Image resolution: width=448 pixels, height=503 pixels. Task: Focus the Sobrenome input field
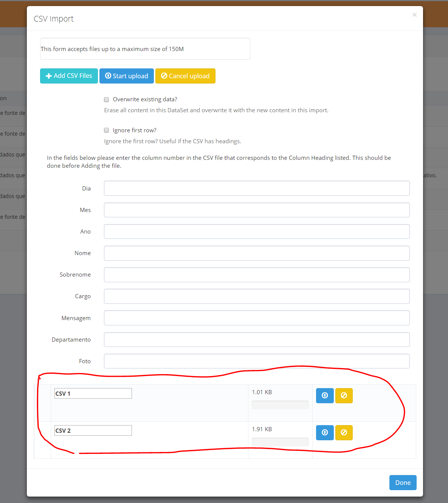point(257,275)
